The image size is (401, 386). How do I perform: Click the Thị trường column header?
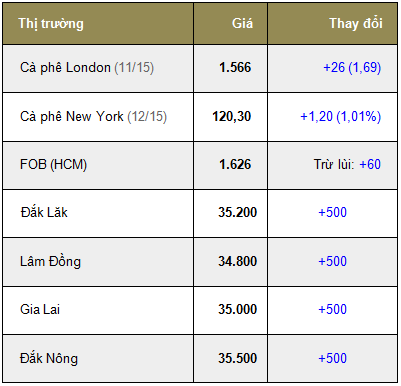[x=51, y=24]
